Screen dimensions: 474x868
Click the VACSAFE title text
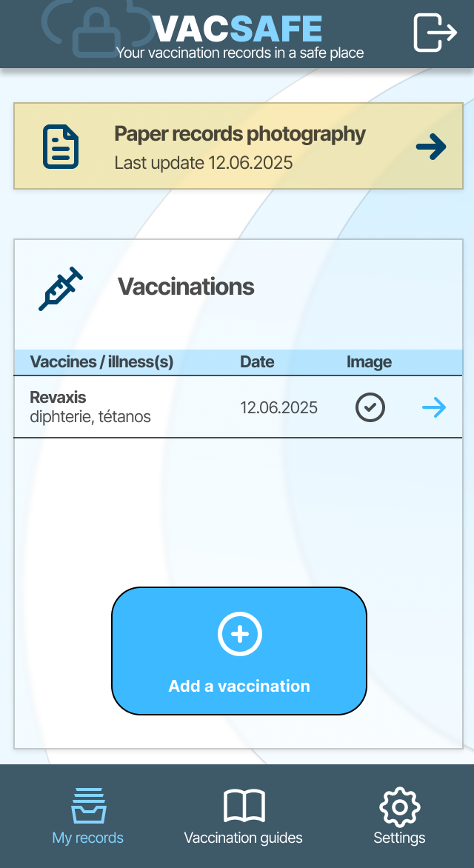point(238,30)
